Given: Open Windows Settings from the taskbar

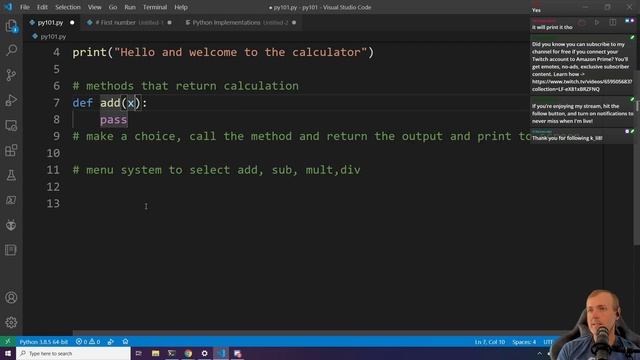Looking at the screenshot, I should click(204, 353).
